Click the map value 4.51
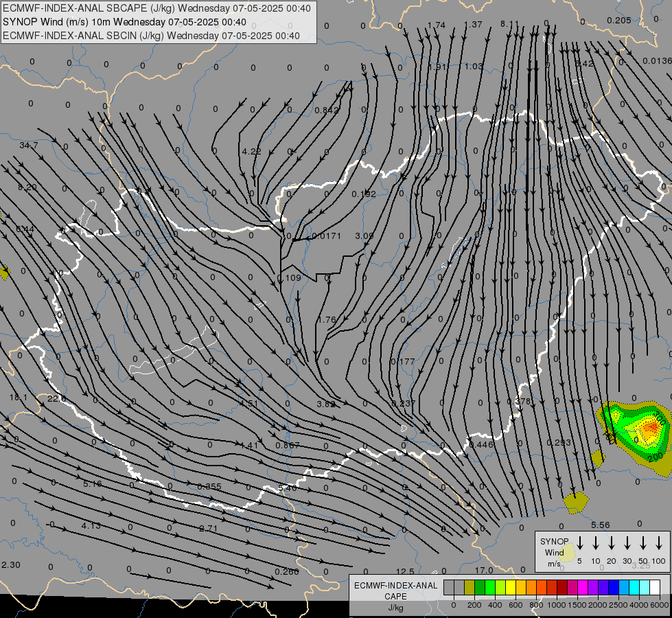Screen dimensions: 672x618 coord(248,404)
